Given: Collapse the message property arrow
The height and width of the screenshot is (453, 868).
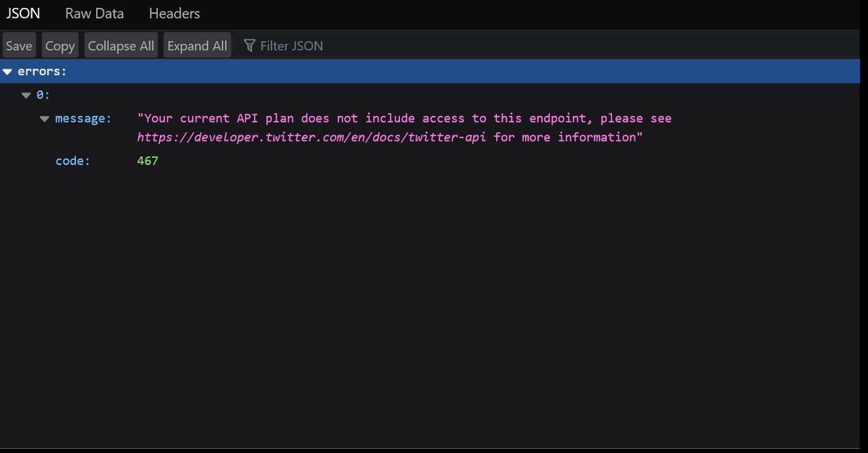Looking at the screenshot, I should point(45,119).
